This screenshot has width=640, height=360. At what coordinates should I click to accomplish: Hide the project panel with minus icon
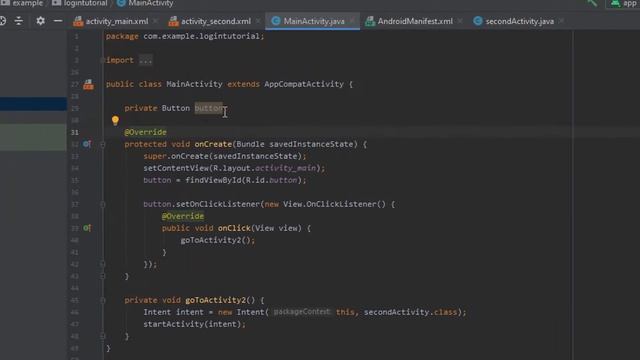pos(58,20)
